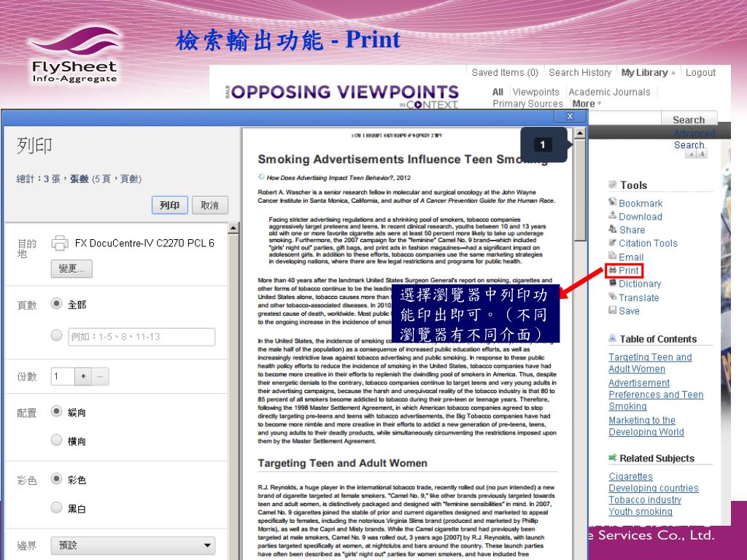Image resolution: width=747 pixels, height=560 pixels.
Task: Click the Translate link in Tools
Action: point(638,297)
